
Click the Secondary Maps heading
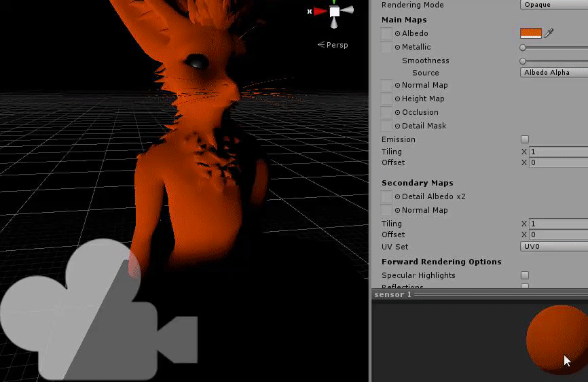click(x=418, y=183)
